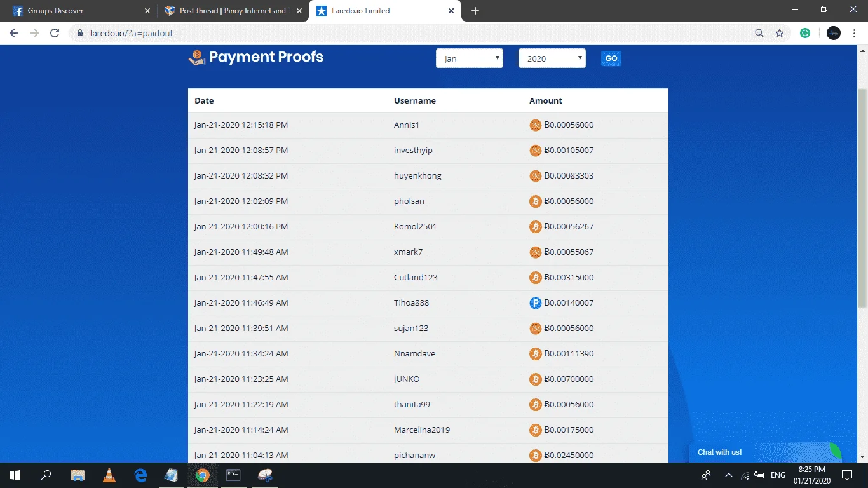Click the blue Payeer icon in Tihoa888 row
This screenshot has height=488, width=868.
(536, 303)
